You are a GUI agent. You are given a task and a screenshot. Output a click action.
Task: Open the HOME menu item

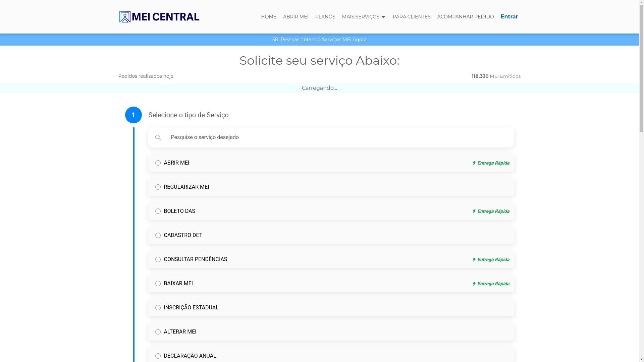269,17
